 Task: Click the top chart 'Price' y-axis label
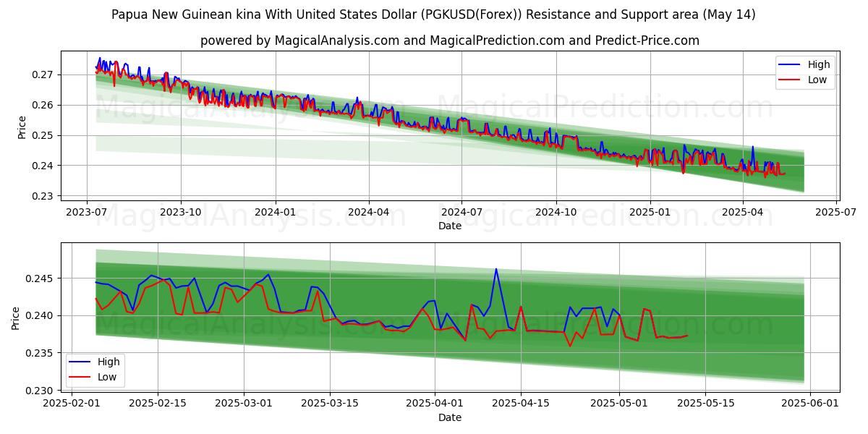click(x=22, y=126)
